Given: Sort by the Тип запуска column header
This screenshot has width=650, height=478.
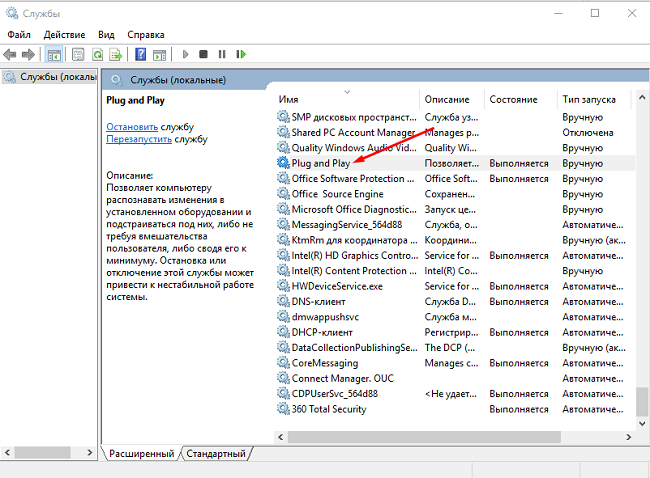Looking at the screenshot, I should pos(589,100).
